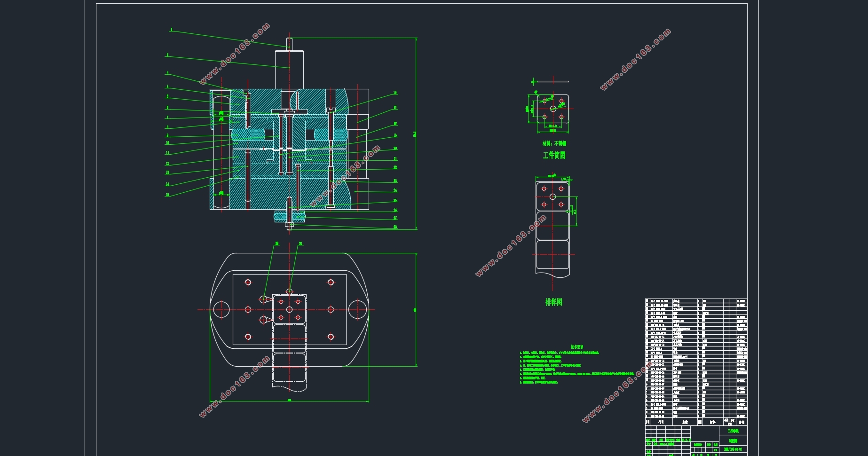
Task: Click the 材料: 不锈钢 material note
Action: tap(554, 143)
